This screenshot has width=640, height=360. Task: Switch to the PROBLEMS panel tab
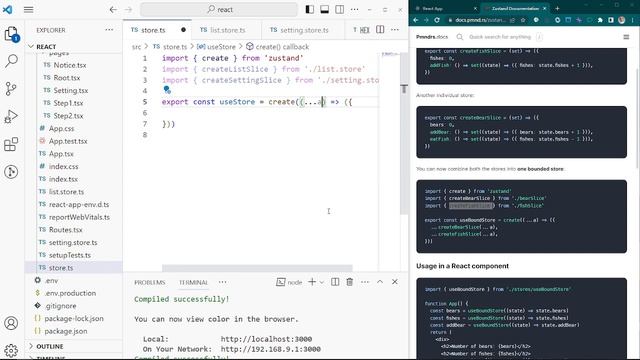pos(150,282)
